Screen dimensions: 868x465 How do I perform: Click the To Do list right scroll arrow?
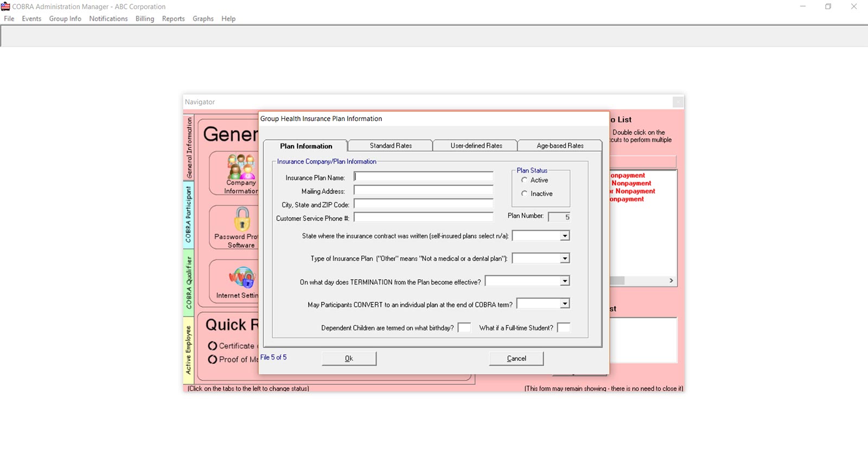coord(671,281)
